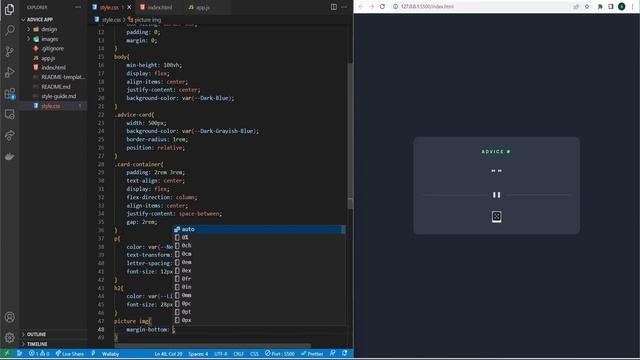Open editor more actions ellipsis menu

coord(344,7)
